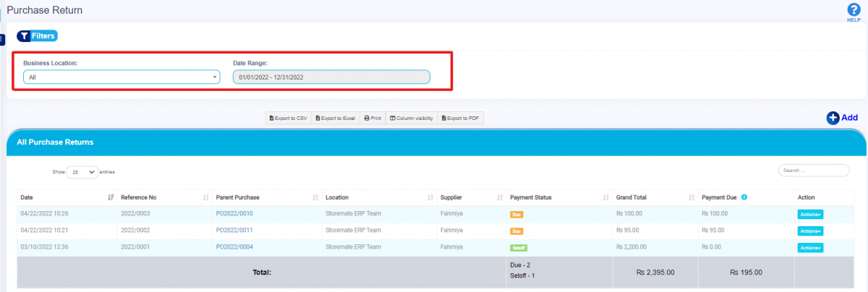Image resolution: width=868 pixels, height=292 pixels.
Task: Print the purchase returns table
Action: [373, 118]
